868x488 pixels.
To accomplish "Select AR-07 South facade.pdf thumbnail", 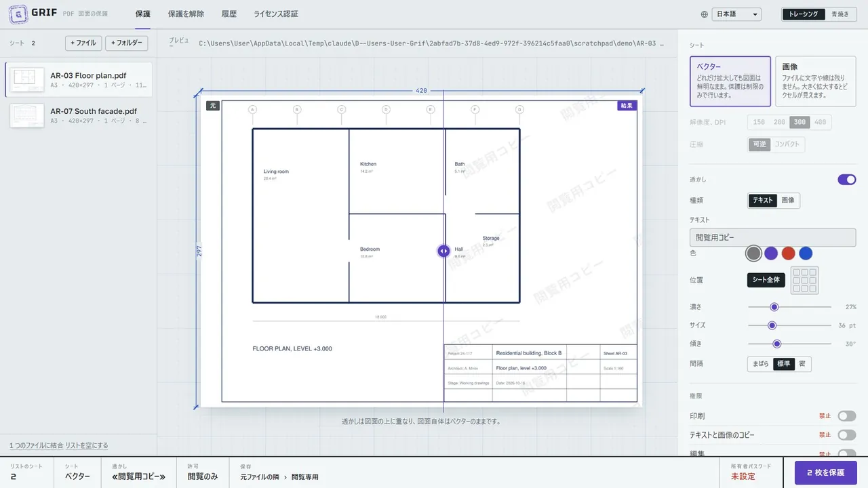I will (x=27, y=116).
